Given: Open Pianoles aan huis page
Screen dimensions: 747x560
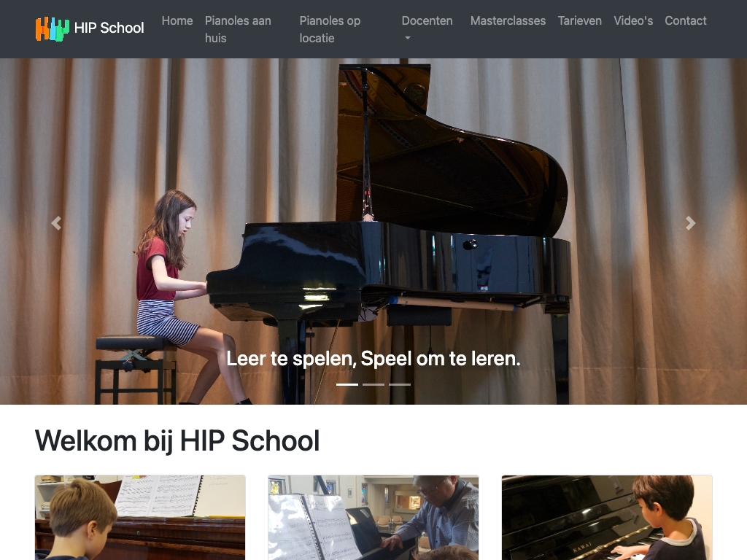Looking at the screenshot, I should pyautogui.click(x=239, y=29).
